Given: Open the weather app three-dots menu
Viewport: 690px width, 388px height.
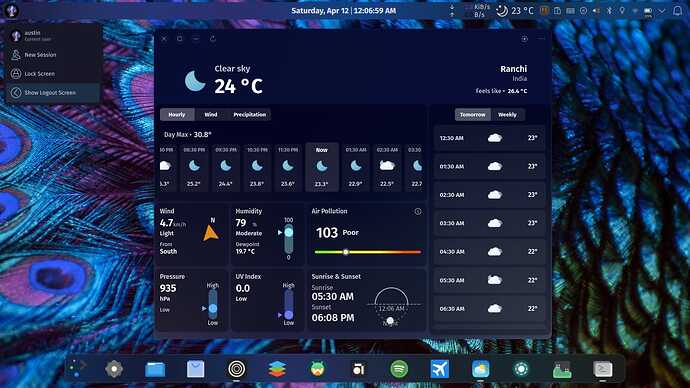Looking at the screenshot, I should click(x=541, y=39).
